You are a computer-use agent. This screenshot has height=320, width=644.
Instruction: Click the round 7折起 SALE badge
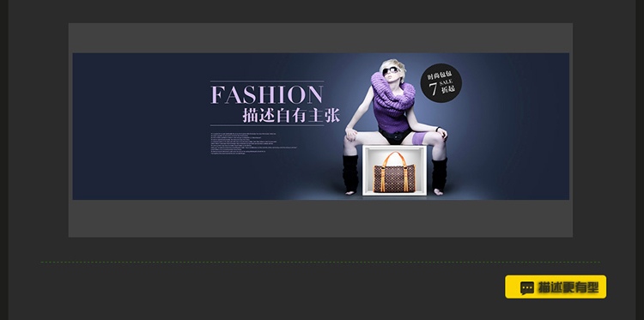(440, 83)
